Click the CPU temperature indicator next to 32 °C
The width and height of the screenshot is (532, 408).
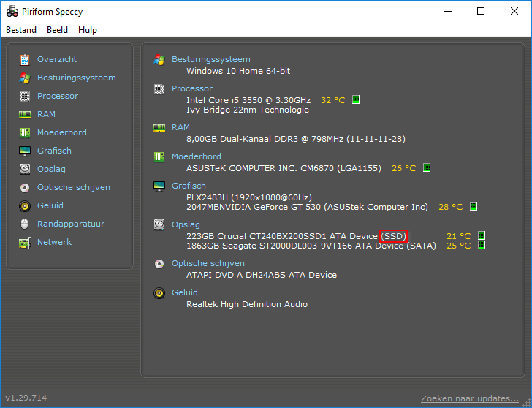click(356, 100)
